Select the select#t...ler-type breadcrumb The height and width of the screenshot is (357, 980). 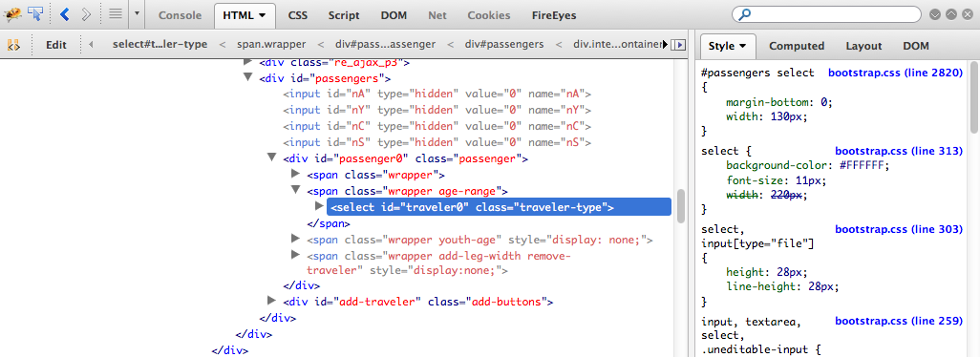coord(160,44)
